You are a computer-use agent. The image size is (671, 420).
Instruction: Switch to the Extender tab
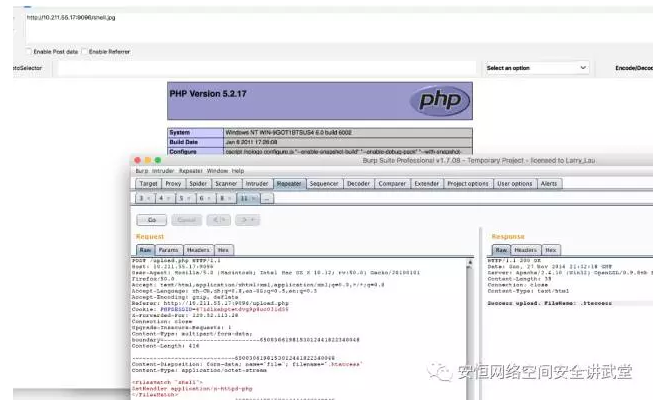tap(427, 184)
